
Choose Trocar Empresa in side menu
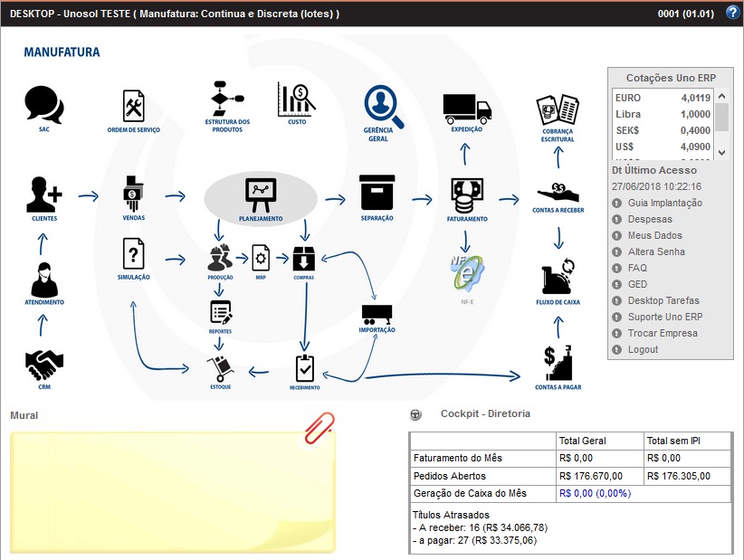pos(663,333)
